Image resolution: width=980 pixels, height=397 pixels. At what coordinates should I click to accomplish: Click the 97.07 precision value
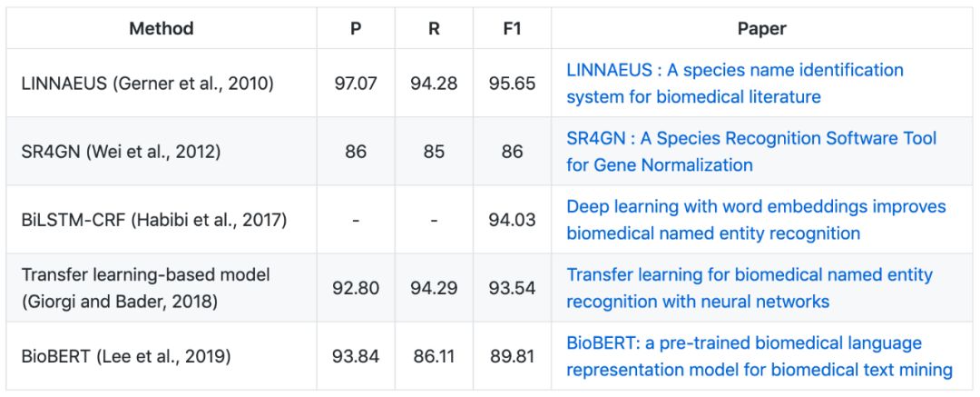pyautogui.click(x=356, y=84)
